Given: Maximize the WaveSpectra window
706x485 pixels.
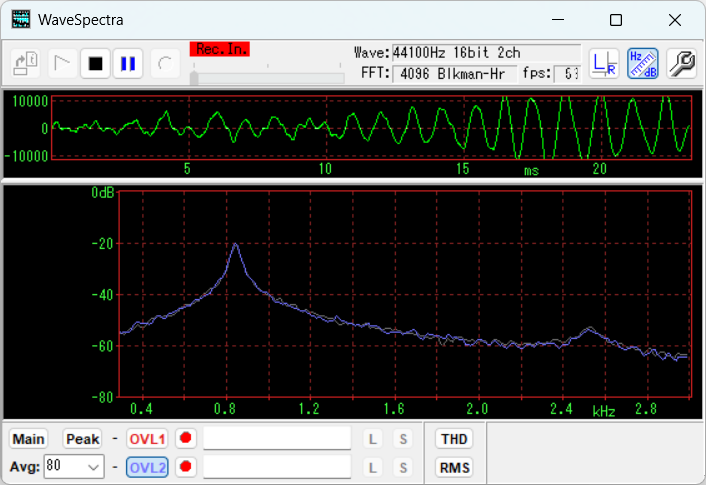Looking at the screenshot, I should (616, 20).
